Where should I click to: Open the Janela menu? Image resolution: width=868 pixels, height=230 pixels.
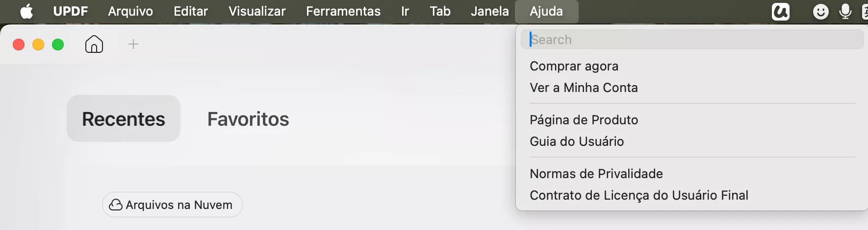(489, 11)
